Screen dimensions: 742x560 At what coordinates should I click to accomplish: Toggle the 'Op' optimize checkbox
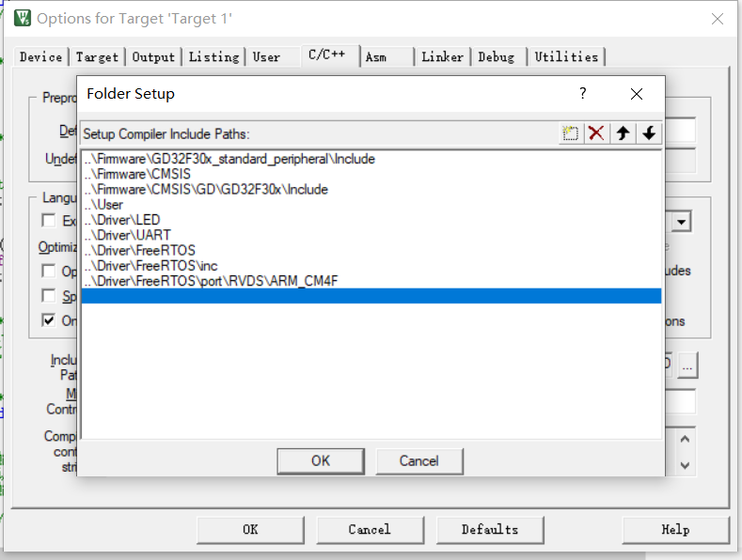[48, 271]
